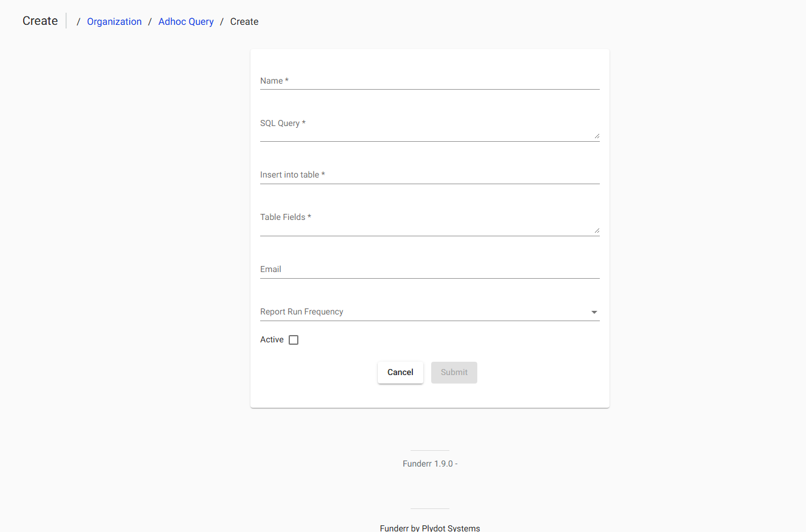
Task: Click the Funderr by Plydot Systems footer text
Action: [x=429, y=528]
